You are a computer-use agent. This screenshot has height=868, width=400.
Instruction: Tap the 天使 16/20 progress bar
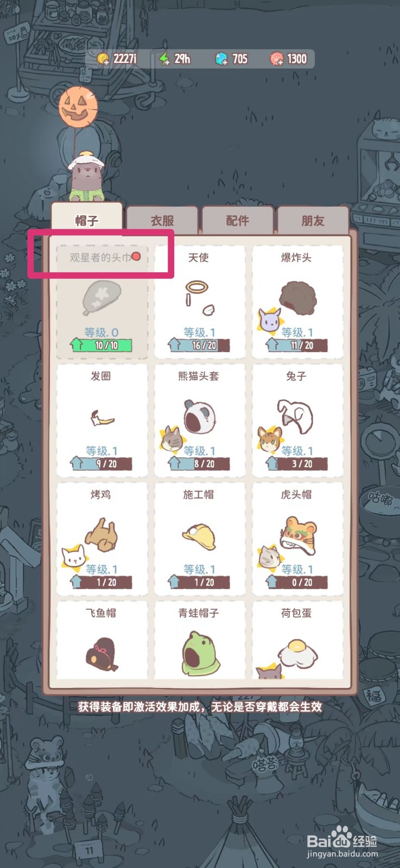[199, 345]
